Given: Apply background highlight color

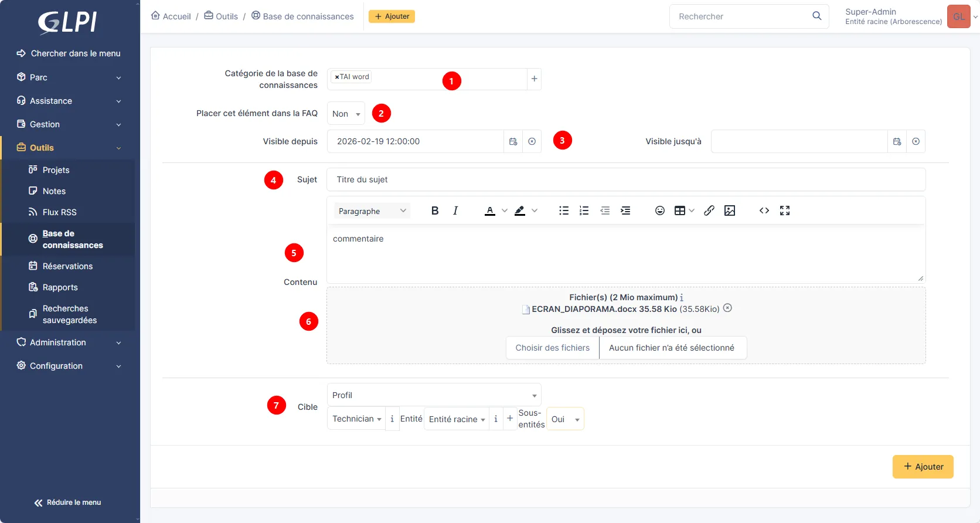Looking at the screenshot, I should (x=520, y=210).
